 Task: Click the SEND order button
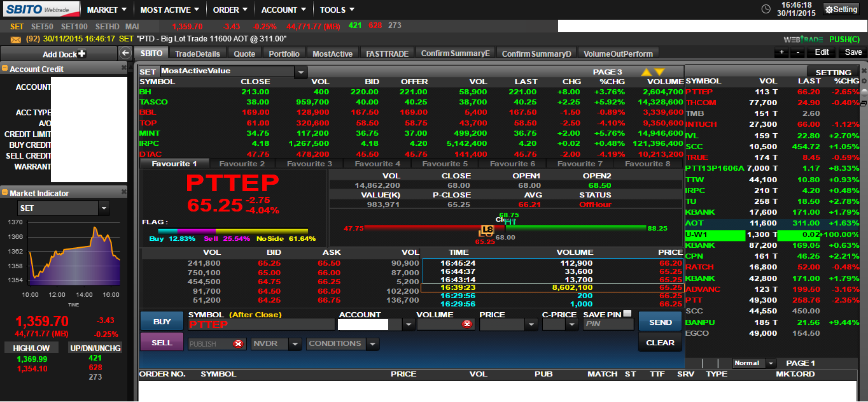(660, 322)
